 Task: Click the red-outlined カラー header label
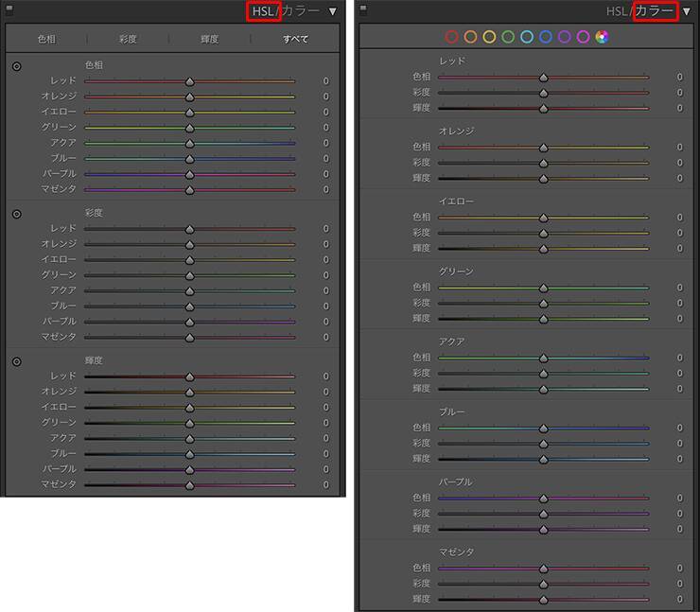point(655,11)
